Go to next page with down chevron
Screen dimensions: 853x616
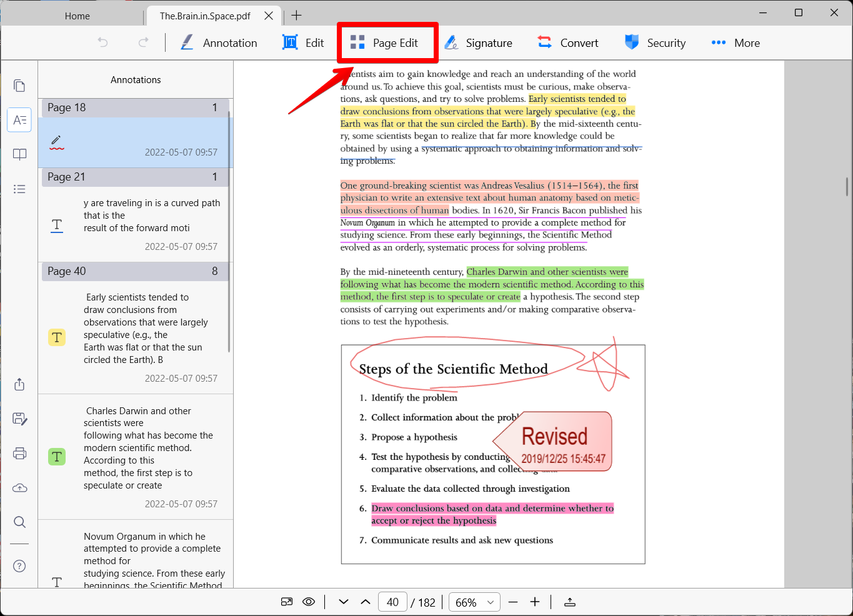point(343,602)
